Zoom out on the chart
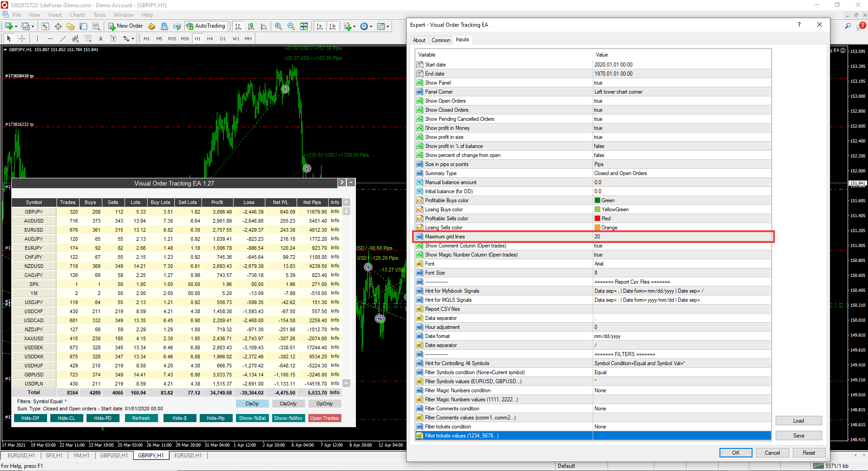 (x=291, y=26)
